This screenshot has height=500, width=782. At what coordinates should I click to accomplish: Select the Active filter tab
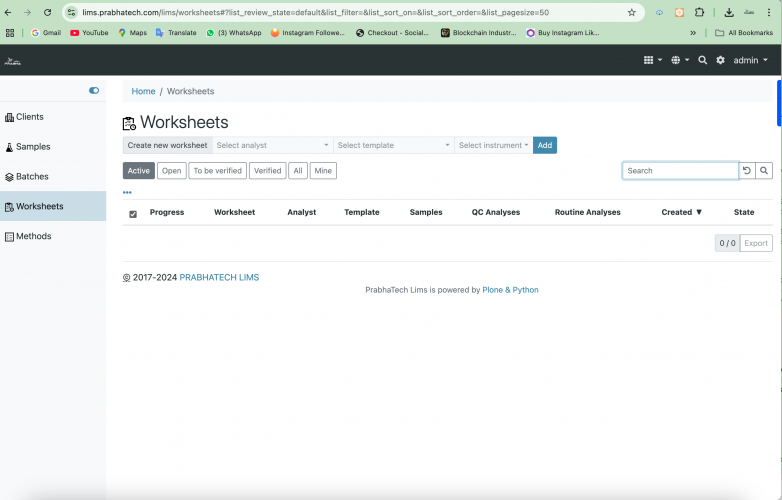[x=139, y=170]
